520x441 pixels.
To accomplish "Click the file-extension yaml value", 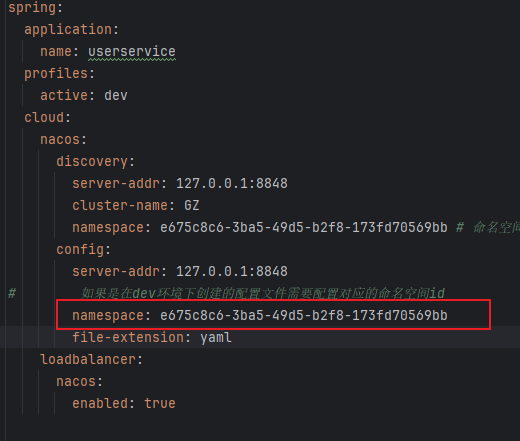I will 216,337.
